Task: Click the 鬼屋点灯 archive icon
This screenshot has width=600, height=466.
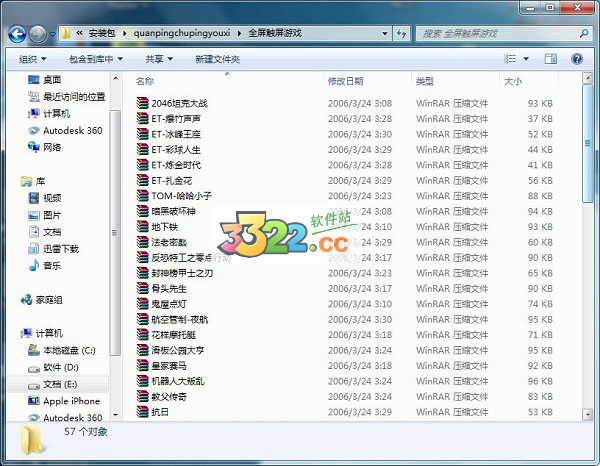Action: point(142,304)
